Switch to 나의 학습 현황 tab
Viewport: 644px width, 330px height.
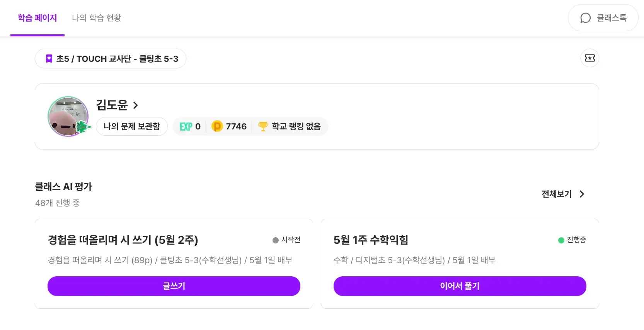click(97, 18)
